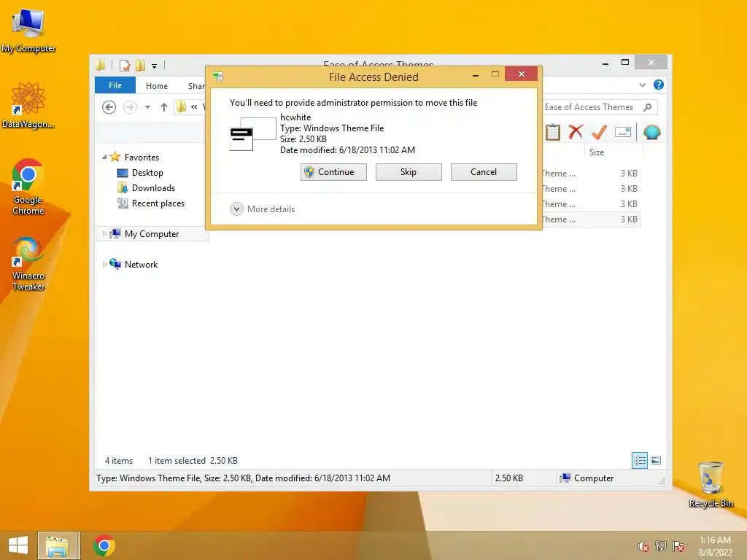The image size is (747, 560).
Task: Click the Search Ease of Access Themes box
Action: coord(591,107)
